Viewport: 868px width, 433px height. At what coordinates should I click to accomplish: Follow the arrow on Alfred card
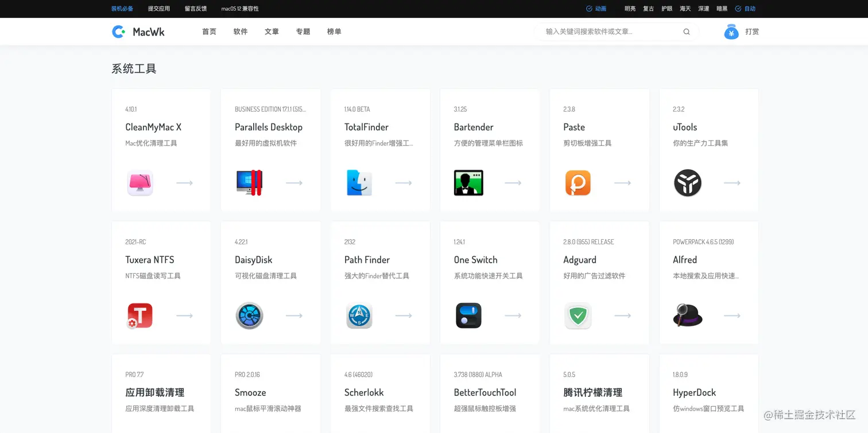pyautogui.click(x=732, y=315)
